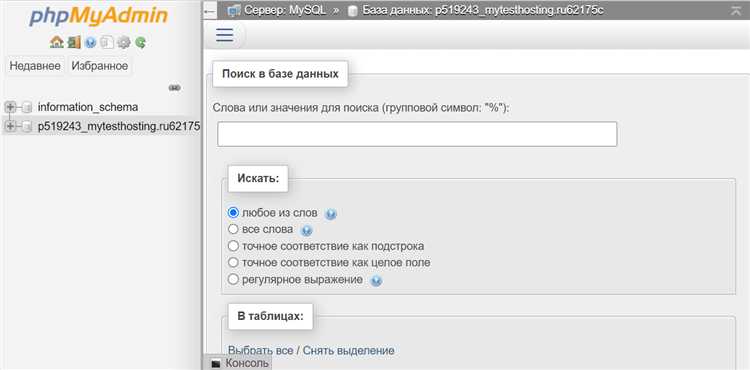The height and width of the screenshot is (370, 750).
Task: Select 'точное соответствие как целое поле' option
Action: click(233, 262)
